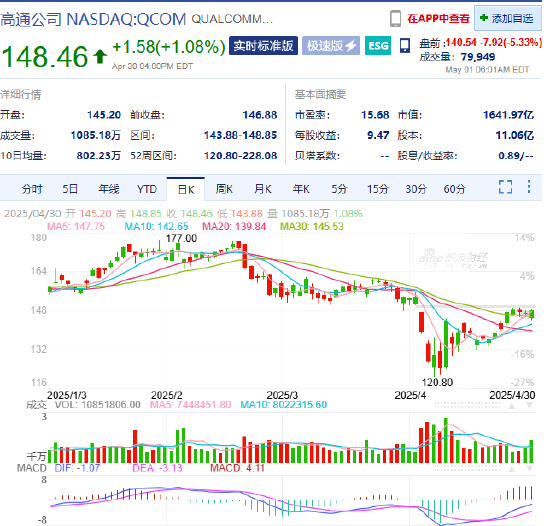The image size is (550, 526).
Task: Click the 股本 value 11.06亿
Action: [x=515, y=135]
